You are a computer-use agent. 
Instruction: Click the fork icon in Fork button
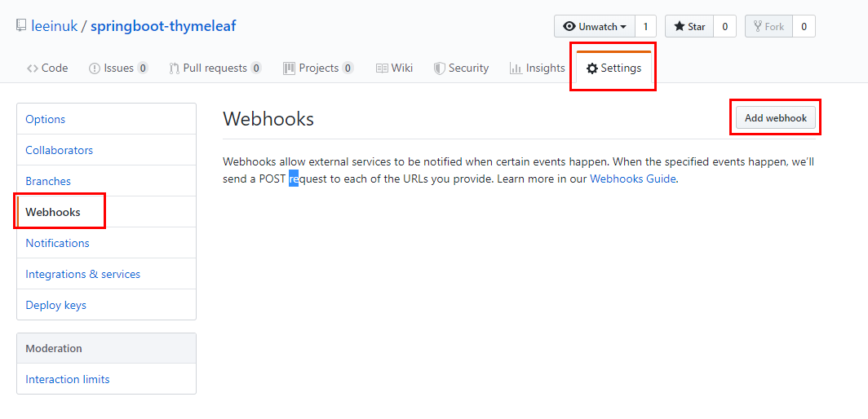pyautogui.click(x=758, y=27)
